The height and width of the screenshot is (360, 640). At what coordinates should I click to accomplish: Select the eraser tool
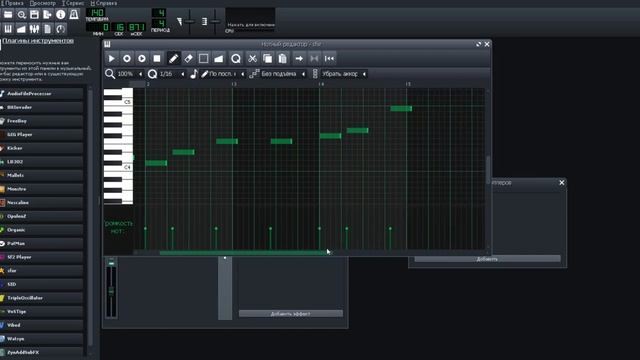[x=189, y=58]
